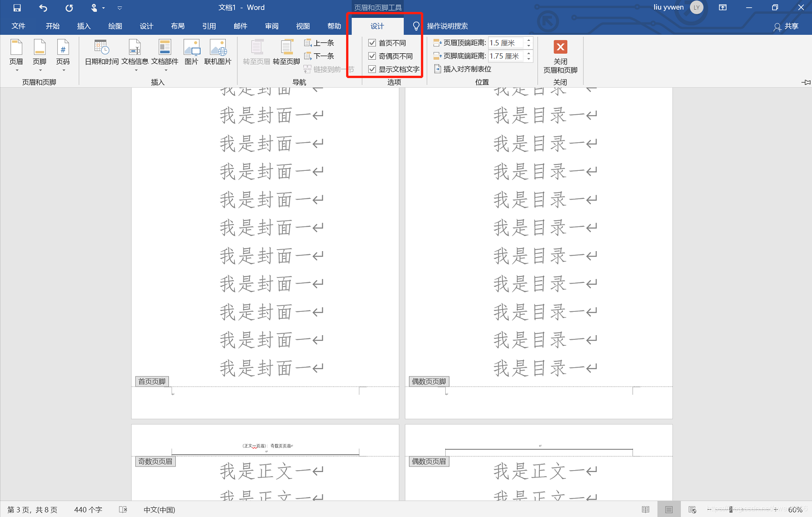812x517 pixels.
Task: Click the lightbulb tell-me icon
Action: tap(416, 26)
